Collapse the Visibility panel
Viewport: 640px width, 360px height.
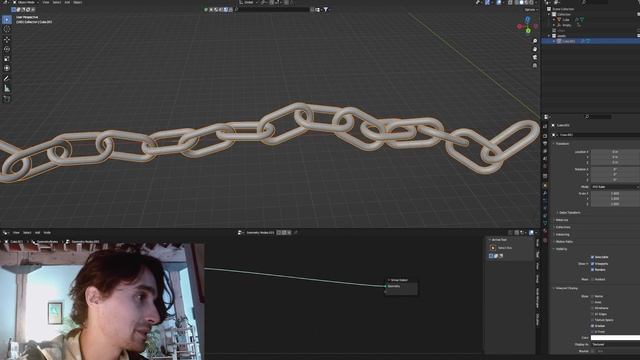click(x=560, y=249)
